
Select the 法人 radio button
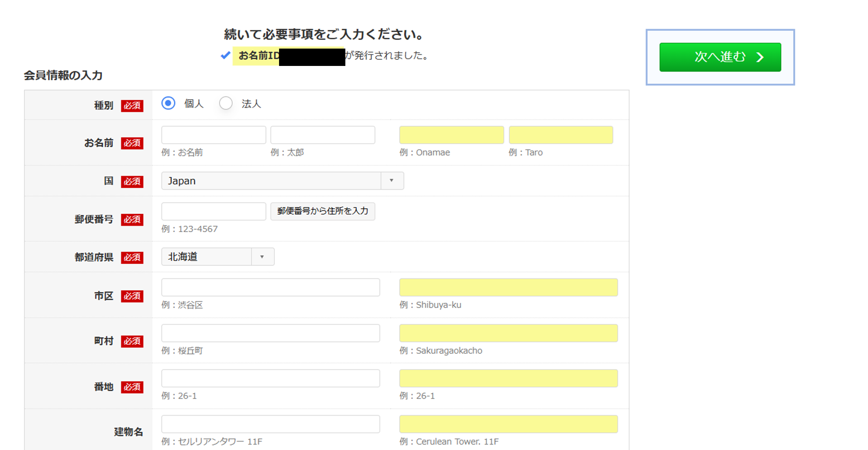pos(226,103)
